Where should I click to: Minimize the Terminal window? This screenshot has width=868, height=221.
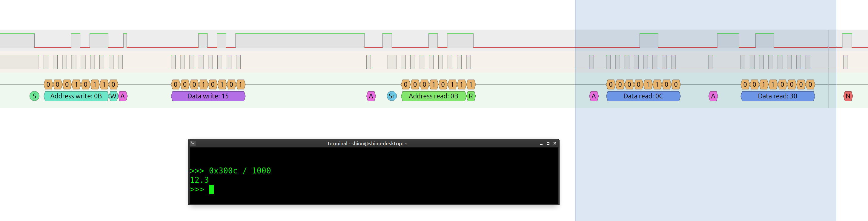click(x=541, y=144)
